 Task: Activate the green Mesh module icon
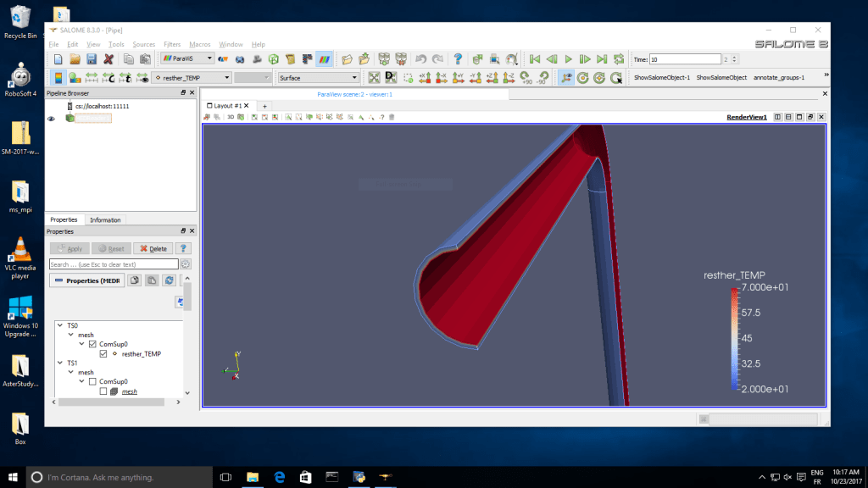274,59
